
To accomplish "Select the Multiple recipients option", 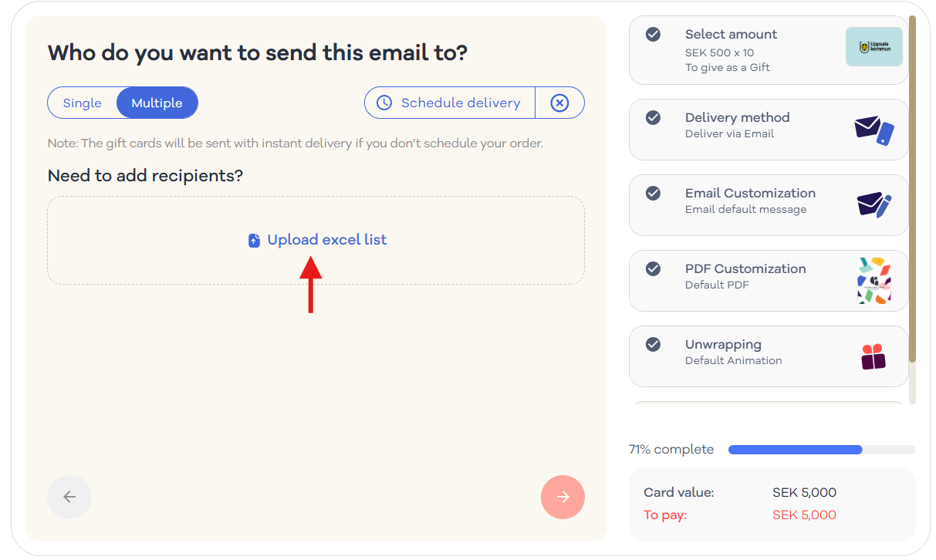I will pyautogui.click(x=157, y=103).
